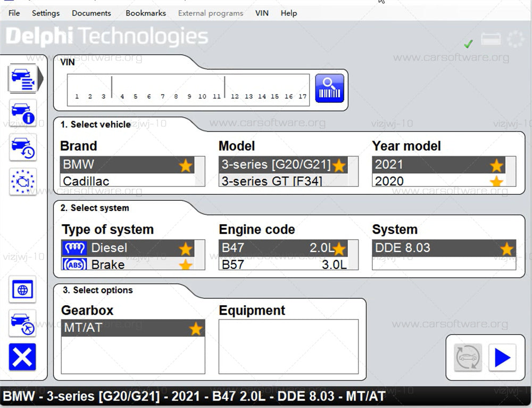Click the Year model list scrollbar
Screen dimensions: 532x408
click(x=511, y=171)
